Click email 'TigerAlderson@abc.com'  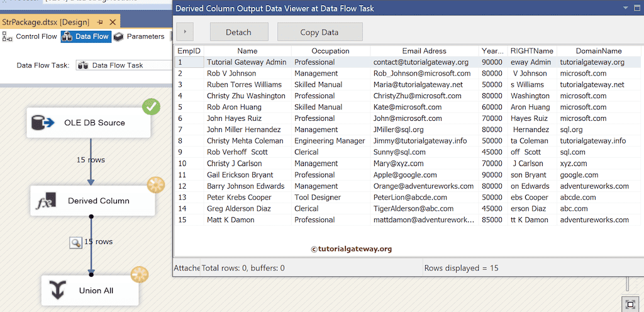coord(425,209)
